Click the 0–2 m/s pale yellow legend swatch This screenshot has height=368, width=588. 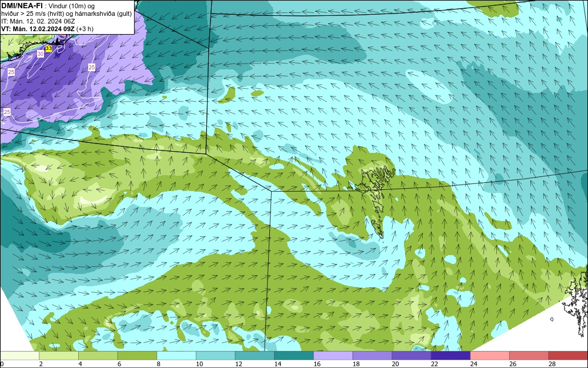(19, 356)
